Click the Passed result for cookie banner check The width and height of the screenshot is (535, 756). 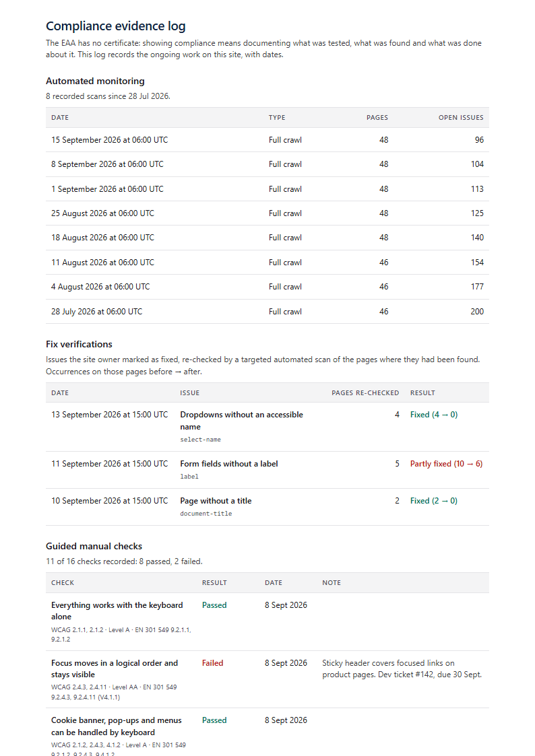pos(214,720)
